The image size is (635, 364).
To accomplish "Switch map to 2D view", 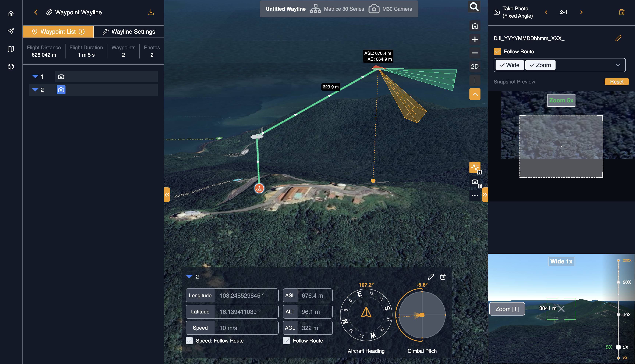I will 475,67.
